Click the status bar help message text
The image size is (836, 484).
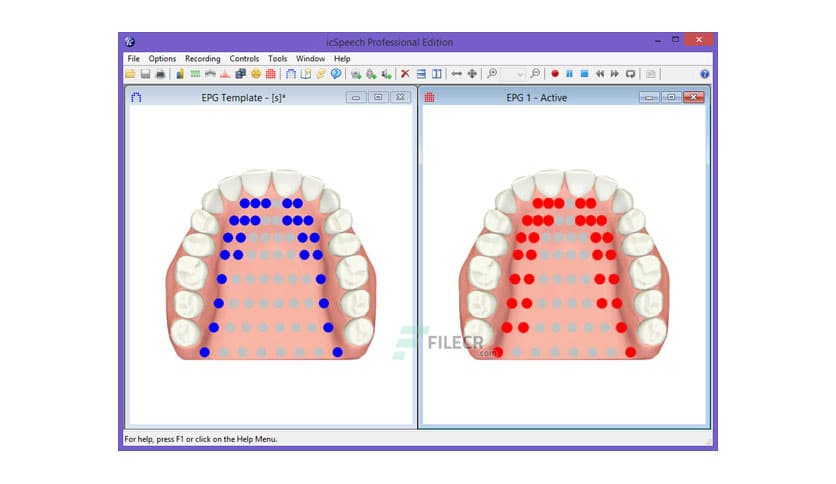click(200, 439)
